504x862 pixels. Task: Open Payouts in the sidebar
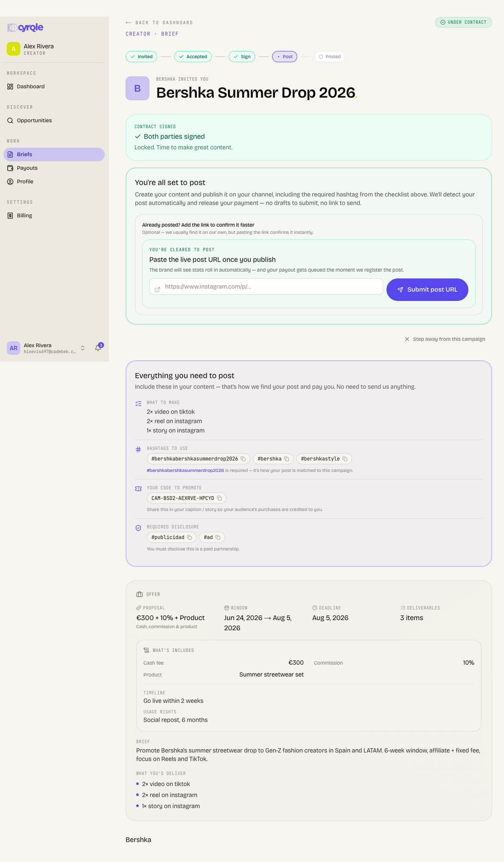[54, 168]
